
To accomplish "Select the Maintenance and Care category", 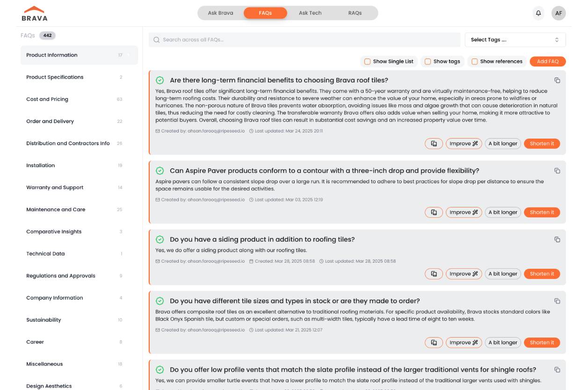I will tap(79, 209).
